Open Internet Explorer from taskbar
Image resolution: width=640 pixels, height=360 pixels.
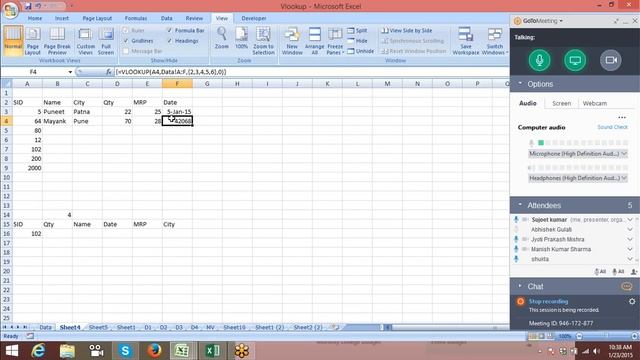(x=38, y=351)
